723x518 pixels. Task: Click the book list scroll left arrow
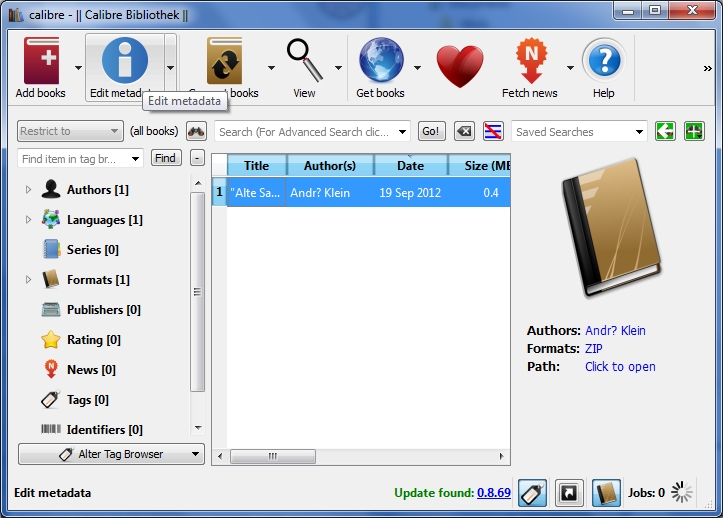[220, 456]
